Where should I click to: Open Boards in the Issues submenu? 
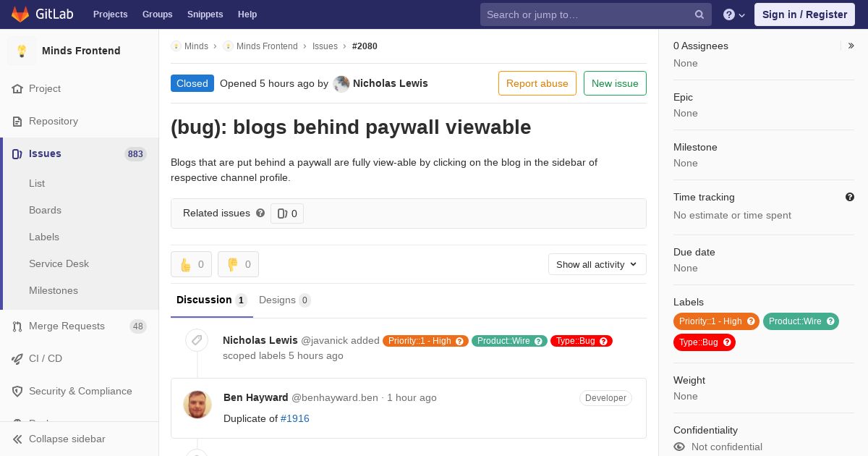[x=45, y=210]
